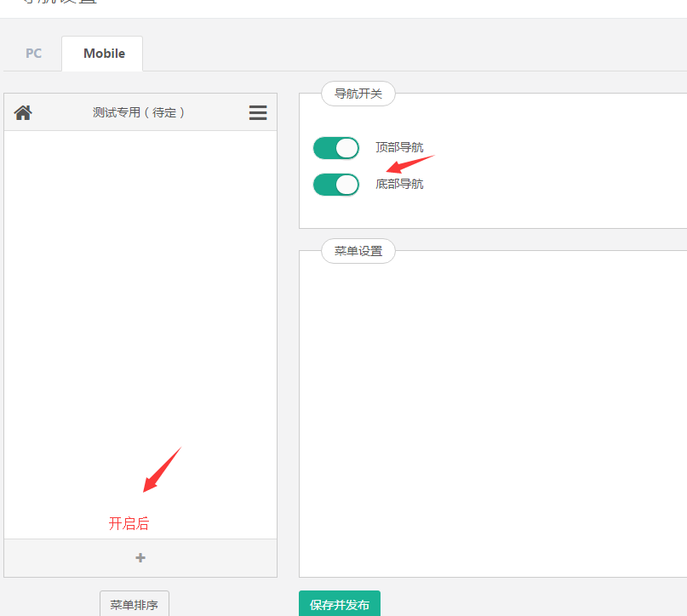This screenshot has width=687, height=616.
Task: Click the home icon in mobile preview
Action: [23, 112]
